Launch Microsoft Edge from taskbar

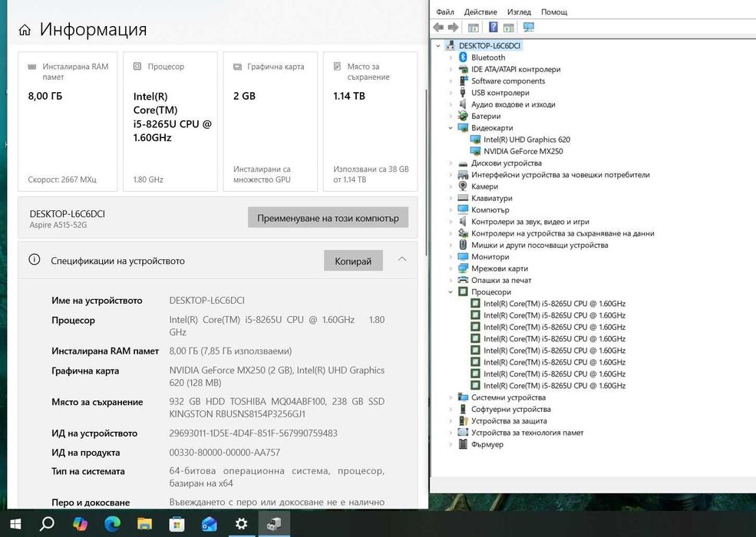pyautogui.click(x=112, y=523)
